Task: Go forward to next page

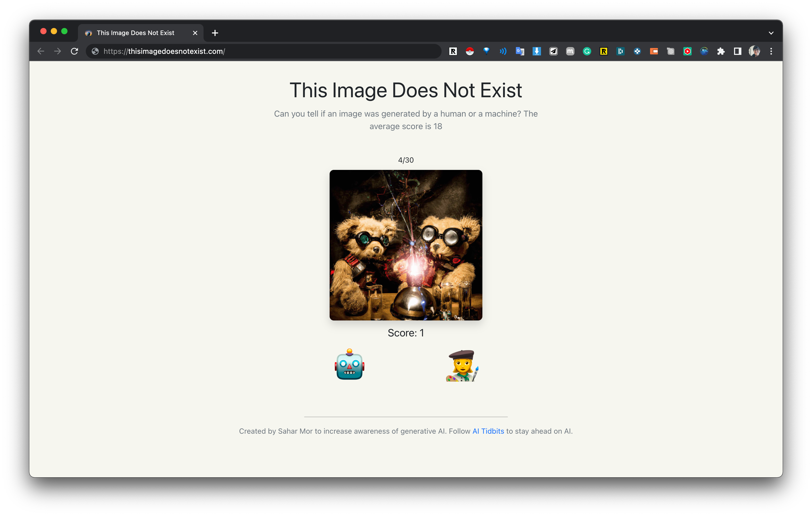Action: (x=58, y=51)
